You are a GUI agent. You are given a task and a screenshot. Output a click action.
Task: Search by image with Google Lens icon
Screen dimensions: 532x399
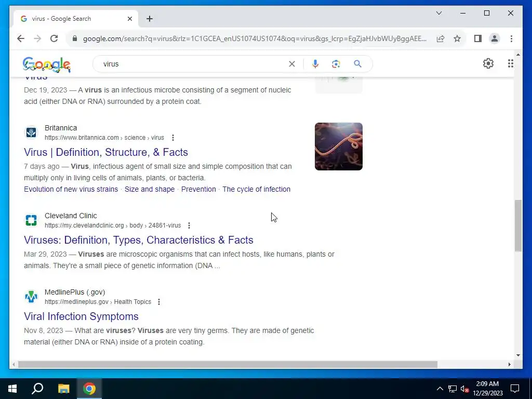(x=336, y=64)
